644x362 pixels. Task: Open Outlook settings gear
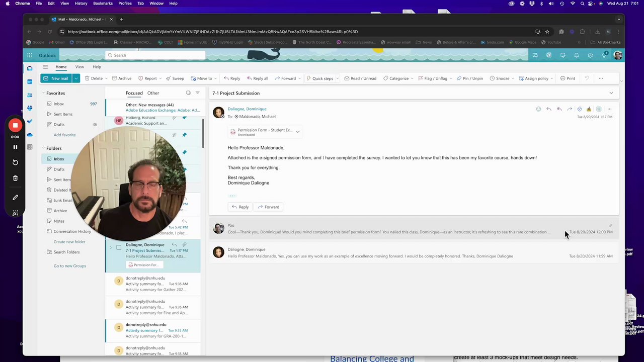pos(590,55)
